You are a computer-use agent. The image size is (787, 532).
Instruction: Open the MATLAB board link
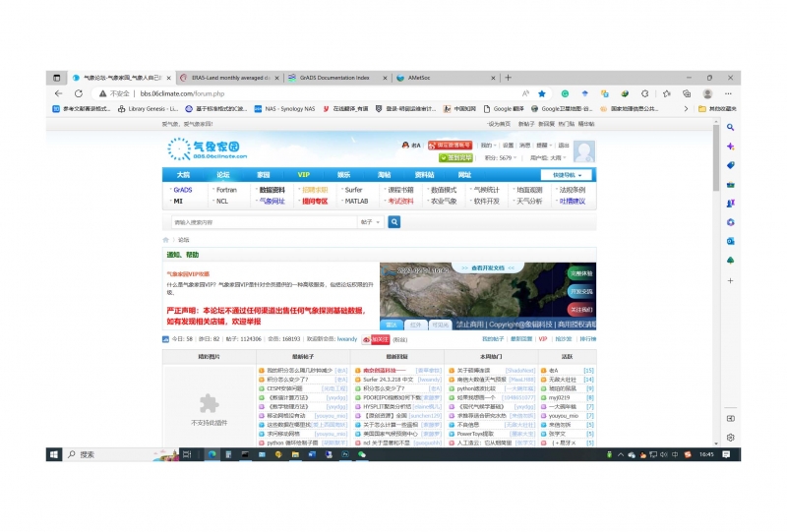click(x=355, y=201)
